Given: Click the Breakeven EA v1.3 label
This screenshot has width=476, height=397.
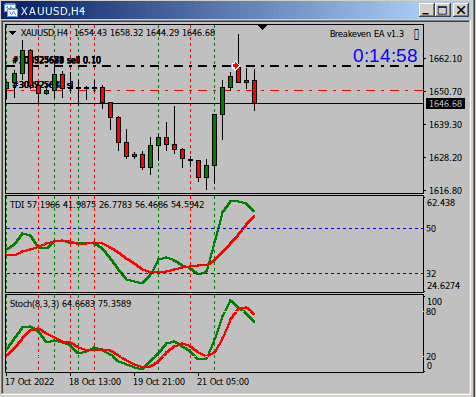Looking at the screenshot, I should tap(367, 34).
